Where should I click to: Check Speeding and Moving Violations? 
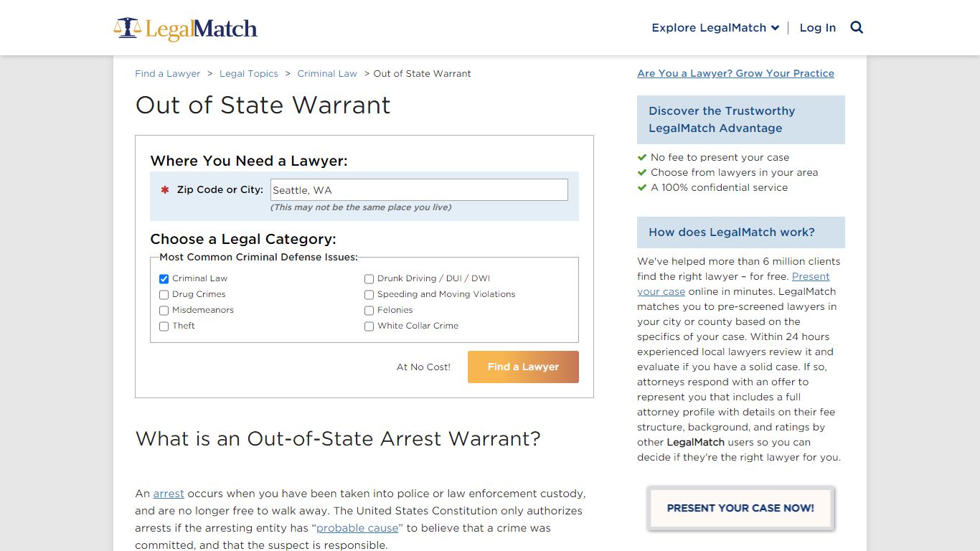369,295
